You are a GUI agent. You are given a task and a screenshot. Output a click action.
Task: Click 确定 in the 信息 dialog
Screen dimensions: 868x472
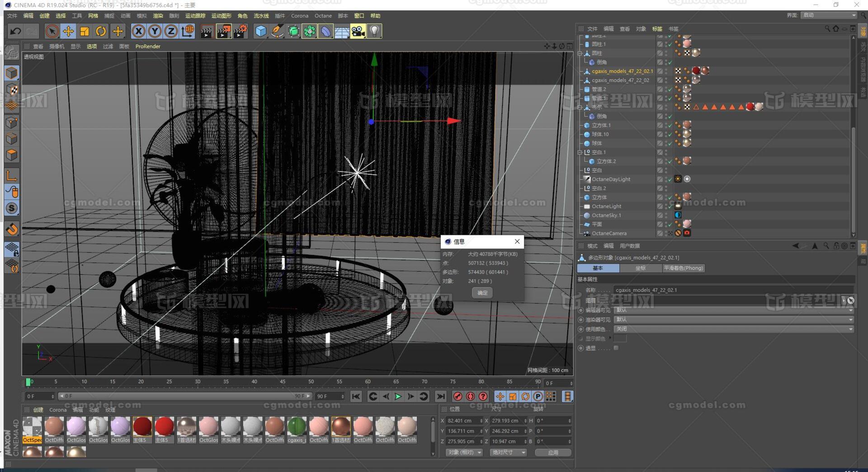pos(482,293)
